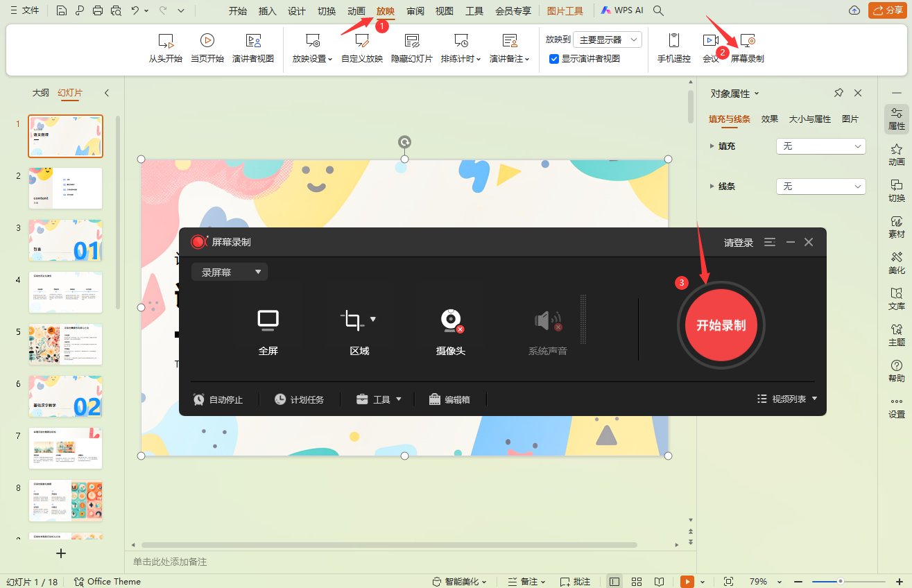Switch to 大纲 outline tab
Image resolution: width=912 pixels, height=588 pixels.
point(41,93)
